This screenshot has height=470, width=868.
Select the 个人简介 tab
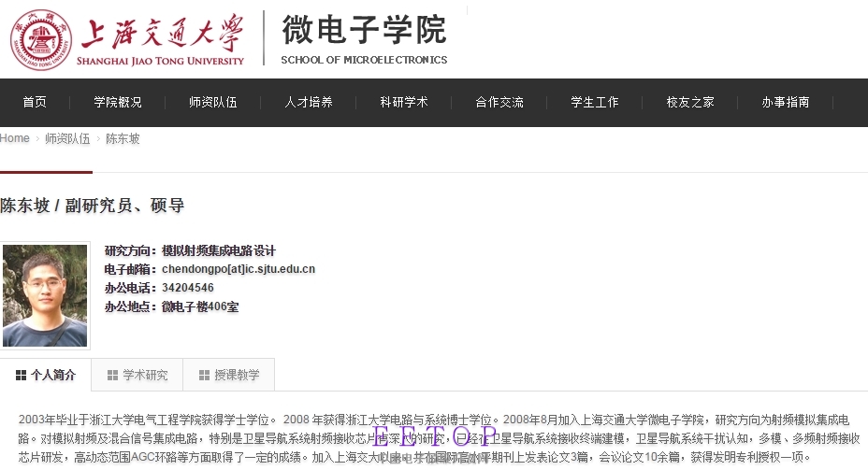pos(46,375)
